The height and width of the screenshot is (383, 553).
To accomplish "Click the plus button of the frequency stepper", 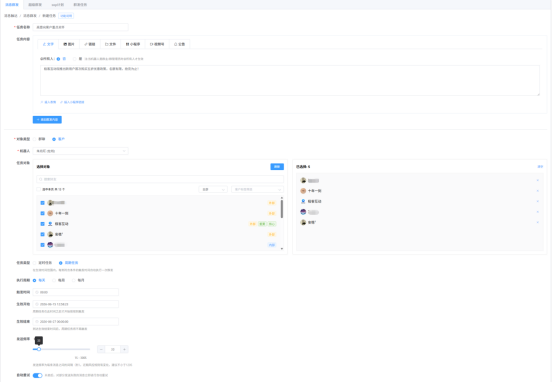I will [124, 349].
